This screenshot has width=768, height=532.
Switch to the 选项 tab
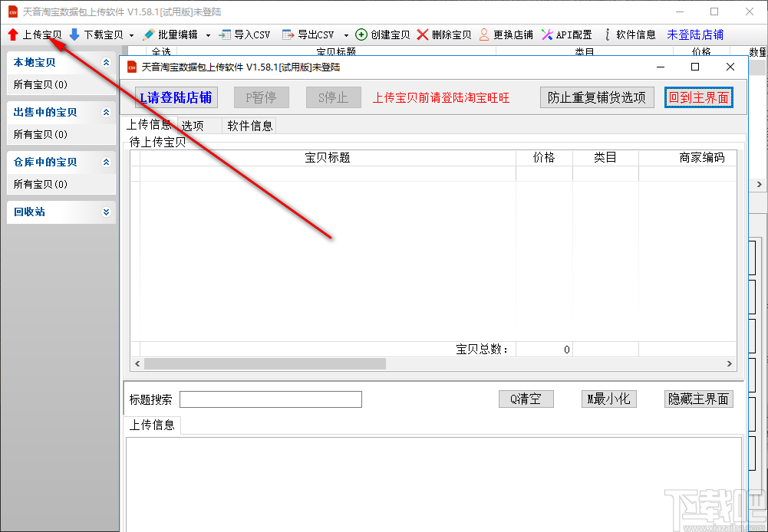(199, 126)
